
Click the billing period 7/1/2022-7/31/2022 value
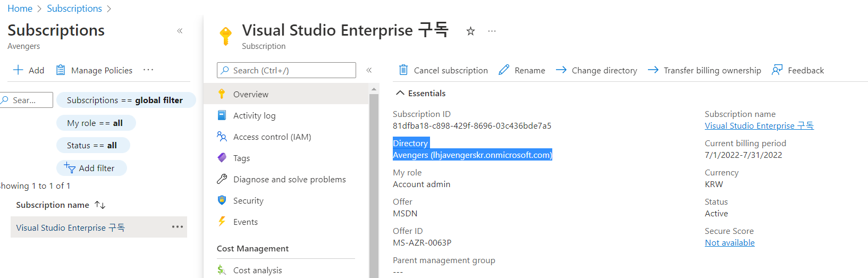tap(744, 155)
